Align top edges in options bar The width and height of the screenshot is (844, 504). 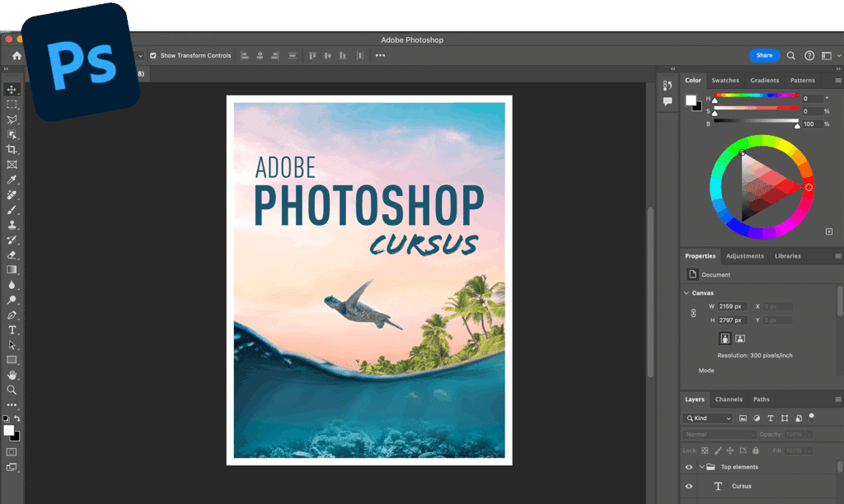pyautogui.click(x=312, y=55)
